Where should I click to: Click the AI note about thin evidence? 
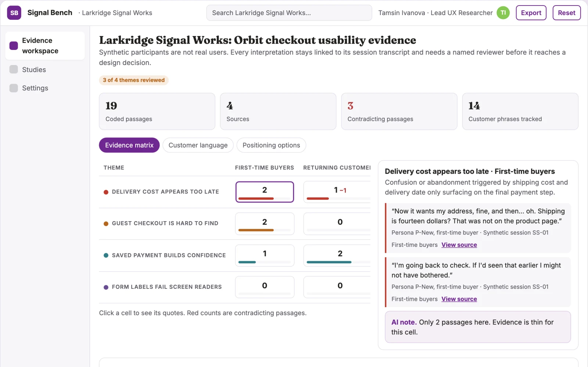478,327
